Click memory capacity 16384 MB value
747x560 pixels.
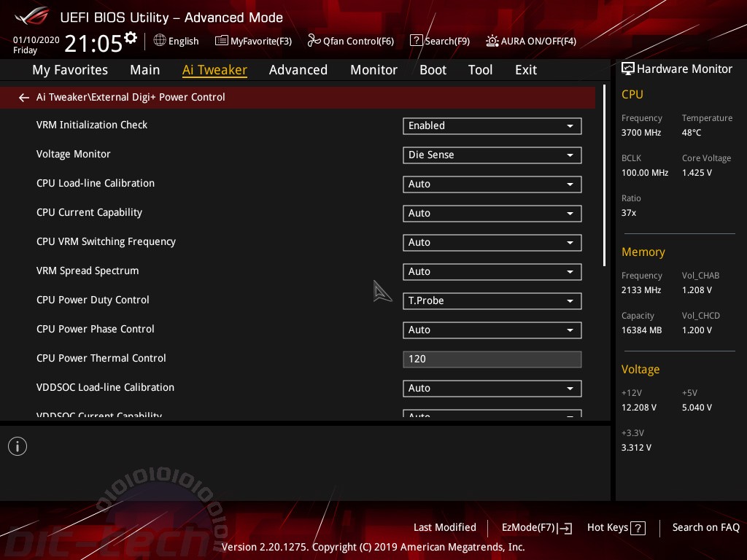coord(641,330)
